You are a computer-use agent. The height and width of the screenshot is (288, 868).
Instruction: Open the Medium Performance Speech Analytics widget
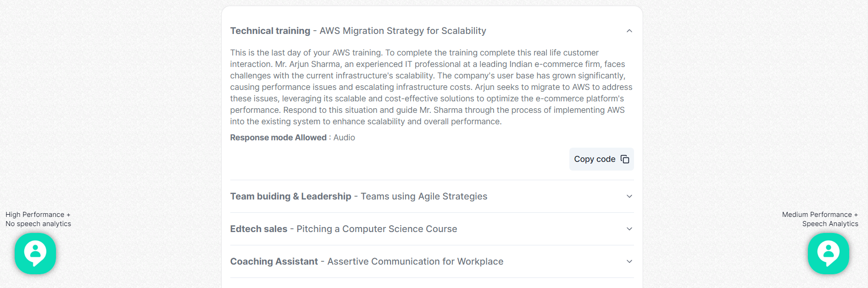coord(828,253)
